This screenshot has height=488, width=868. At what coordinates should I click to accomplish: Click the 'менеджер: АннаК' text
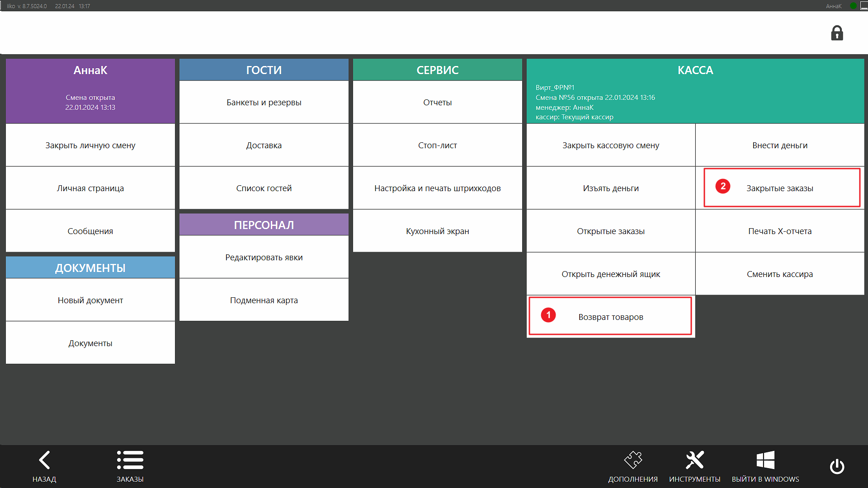click(x=565, y=108)
